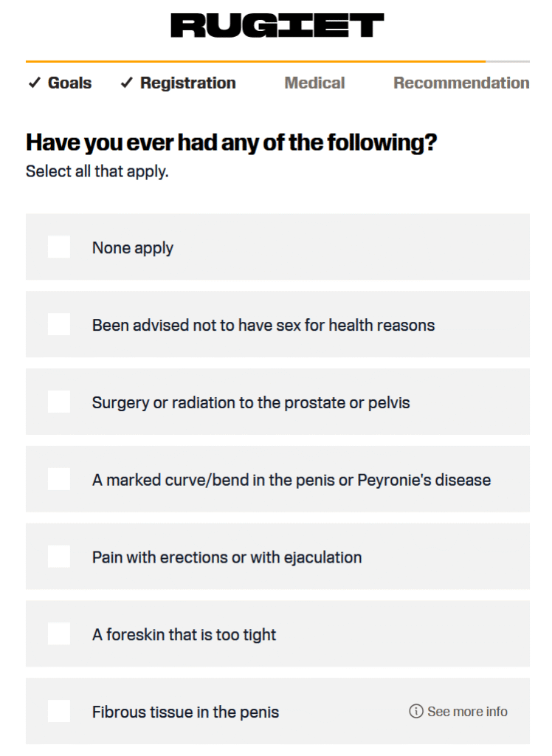
Task: Check the Peyronie's disease option box
Action: (59, 479)
